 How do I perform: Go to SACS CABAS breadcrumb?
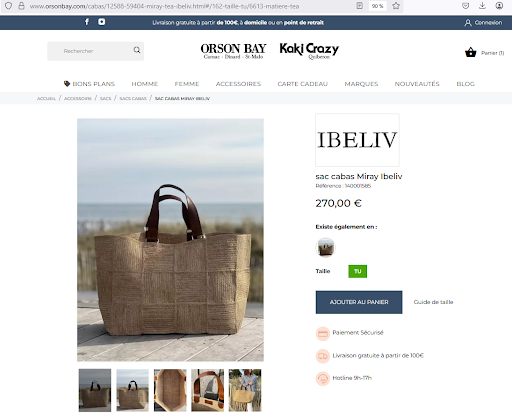point(133,98)
